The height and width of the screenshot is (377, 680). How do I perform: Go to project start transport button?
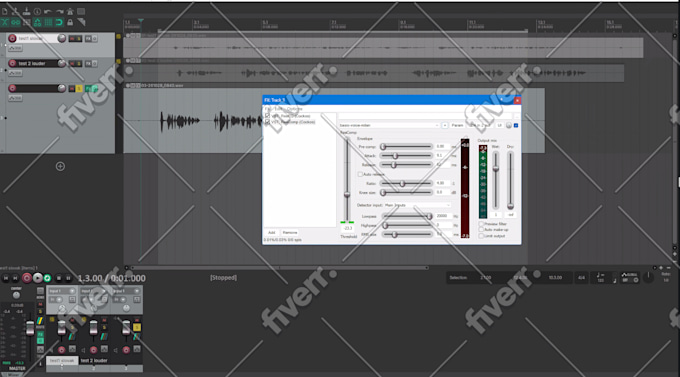[x=6, y=278]
